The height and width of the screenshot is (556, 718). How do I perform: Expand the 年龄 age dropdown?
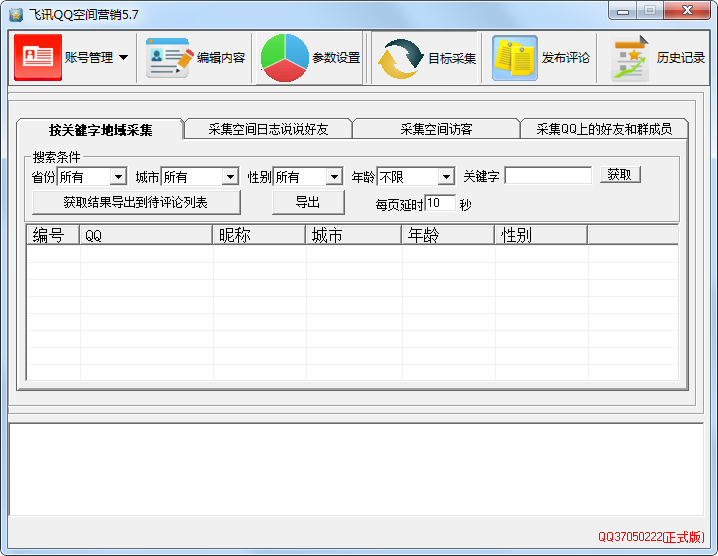click(446, 177)
